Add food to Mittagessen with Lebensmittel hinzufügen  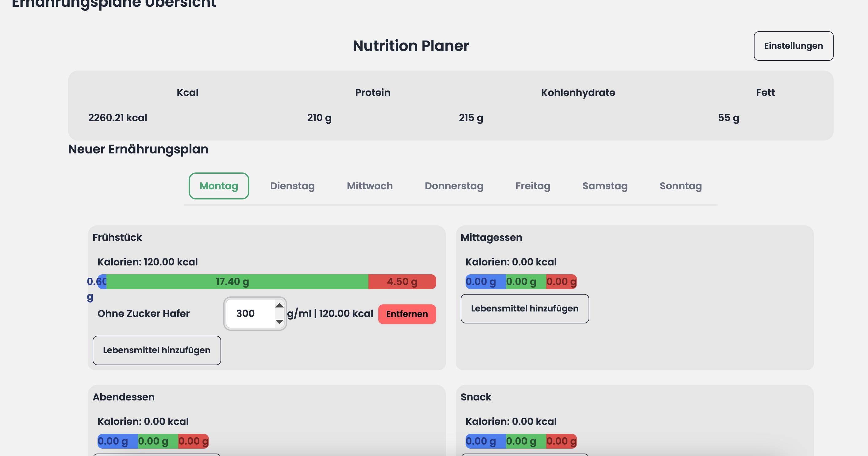click(524, 308)
